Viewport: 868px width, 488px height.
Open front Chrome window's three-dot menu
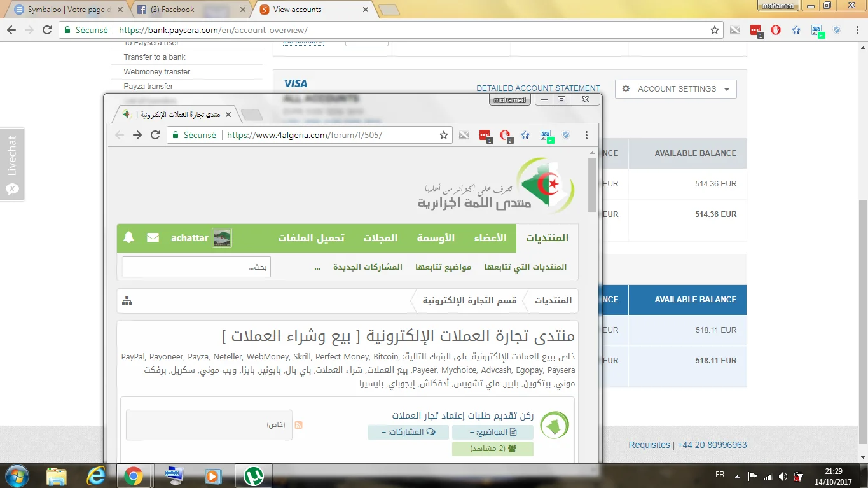[x=586, y=135]
